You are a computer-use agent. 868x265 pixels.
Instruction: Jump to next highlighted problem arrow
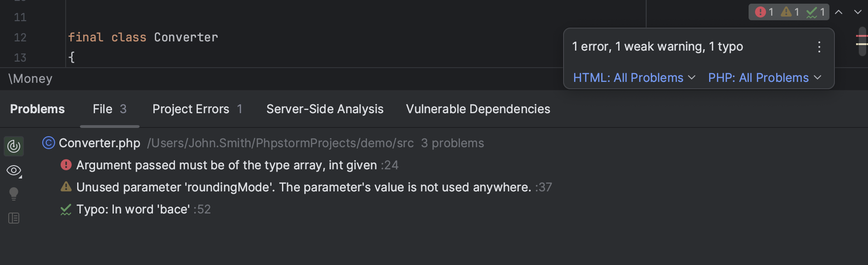click(x=857, y=12)
